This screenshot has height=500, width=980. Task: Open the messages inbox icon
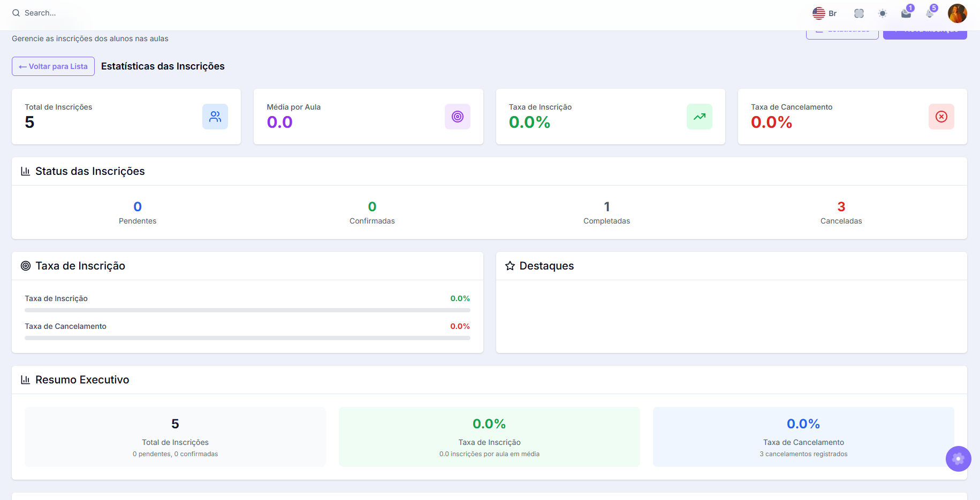pyautogui.click(x=906, y=13)
